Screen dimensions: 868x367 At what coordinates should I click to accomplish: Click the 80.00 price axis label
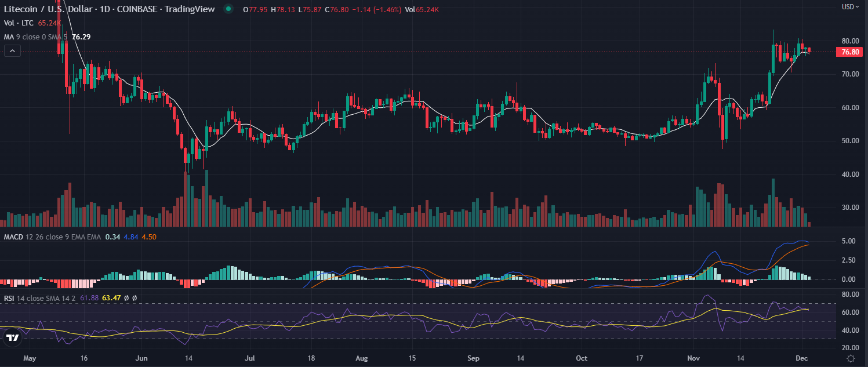pyautogui.click(x=850, y=41)
